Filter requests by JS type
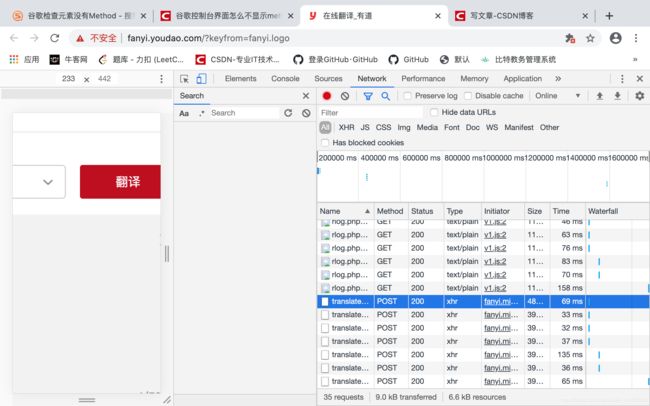This screenshot has width=650, height=406. coord(365,127)
